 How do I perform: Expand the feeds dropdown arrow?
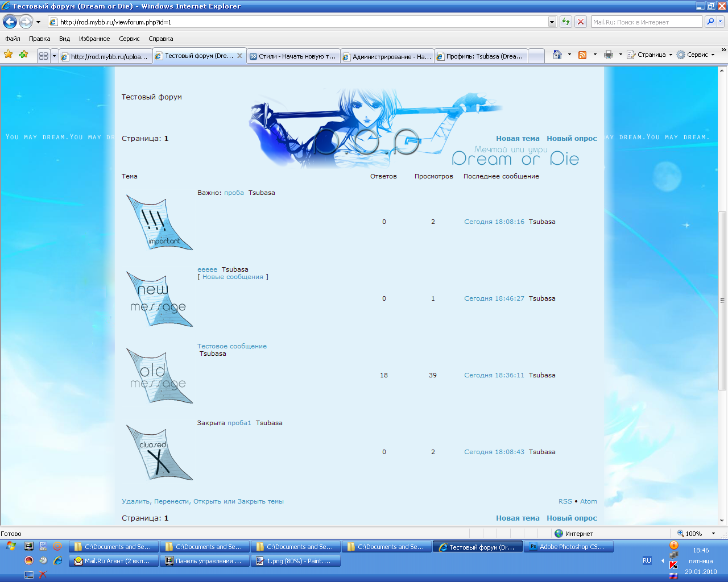point(595,55)
